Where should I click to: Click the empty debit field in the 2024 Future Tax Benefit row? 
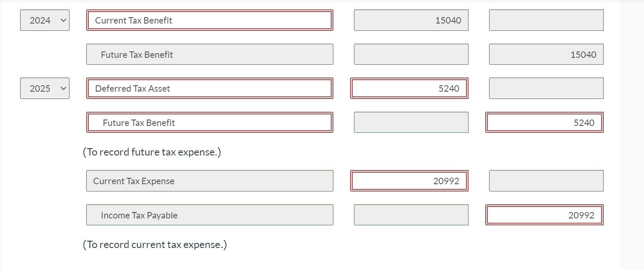click(411, 54)
